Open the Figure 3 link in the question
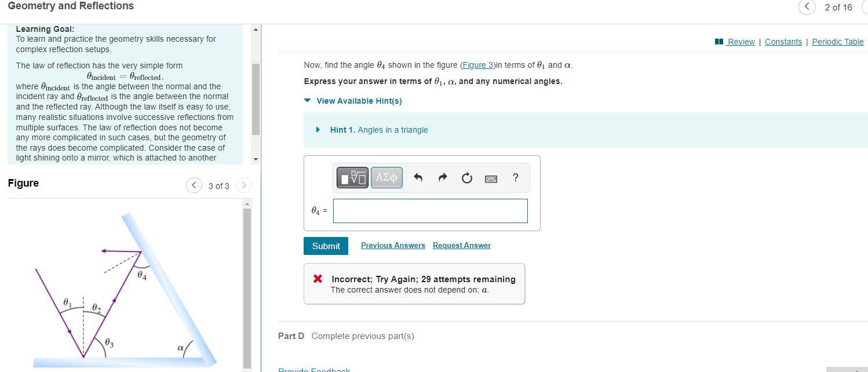This screenshot has height=372, width=868. tap(477, 64)
